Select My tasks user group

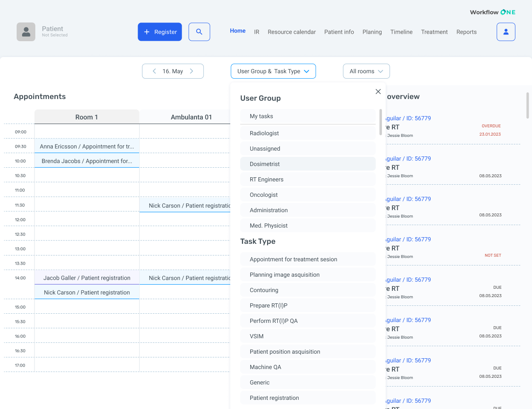pos(308,116)
